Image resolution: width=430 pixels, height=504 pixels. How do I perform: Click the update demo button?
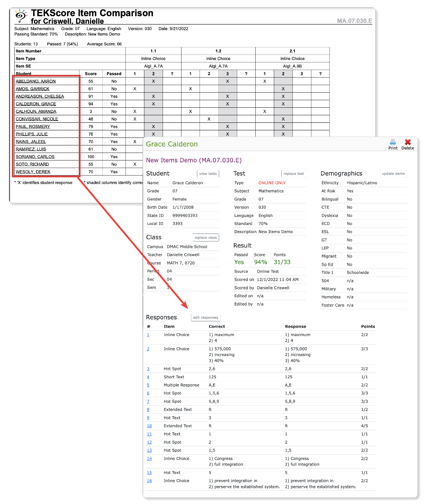pyautogui.click(x=393, y=174)
